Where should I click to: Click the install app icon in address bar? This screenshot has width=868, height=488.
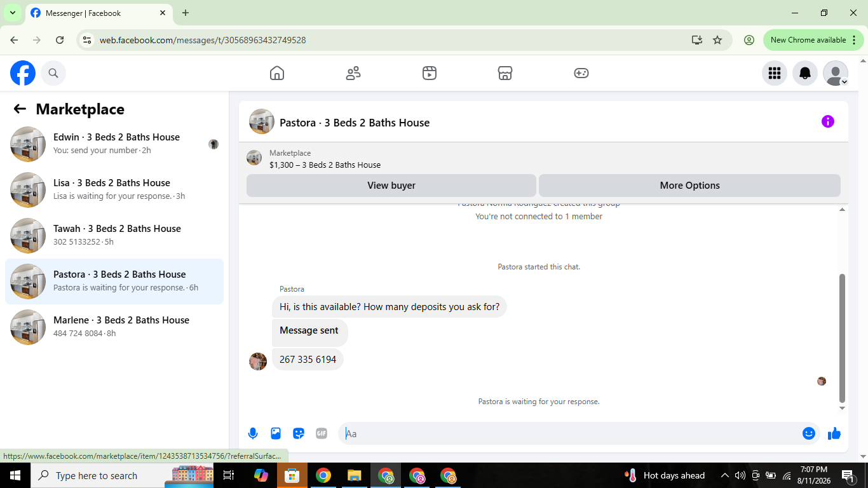[x=697, y=40]
